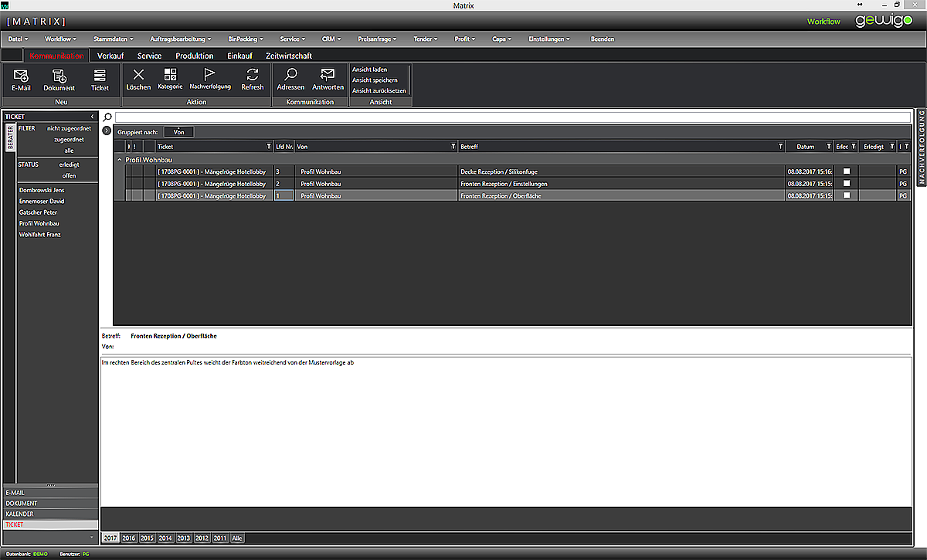
Task: Select Gatscher Peter in the list
Action: [38, 212]
